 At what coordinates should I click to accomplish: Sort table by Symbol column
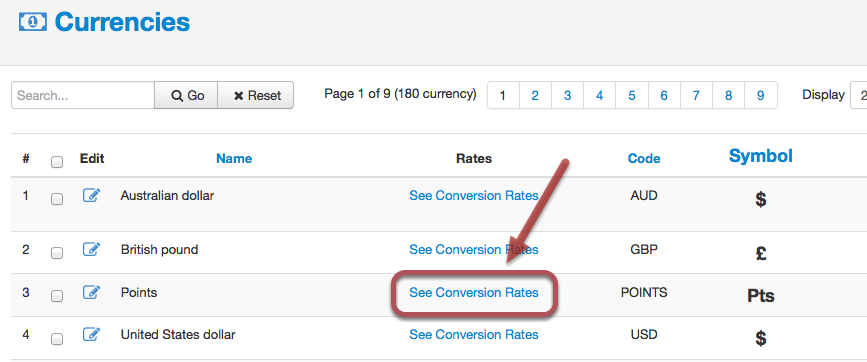pyautogui.click(x=761, y=156)
